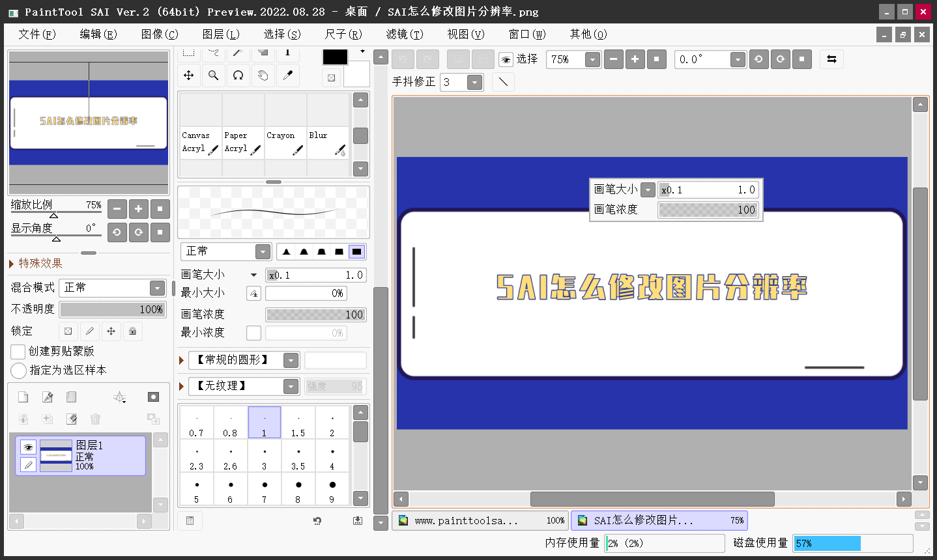Click the 不透明度 100% slider
The height and width of the screenshot is (560, 937).
[113, 309]
